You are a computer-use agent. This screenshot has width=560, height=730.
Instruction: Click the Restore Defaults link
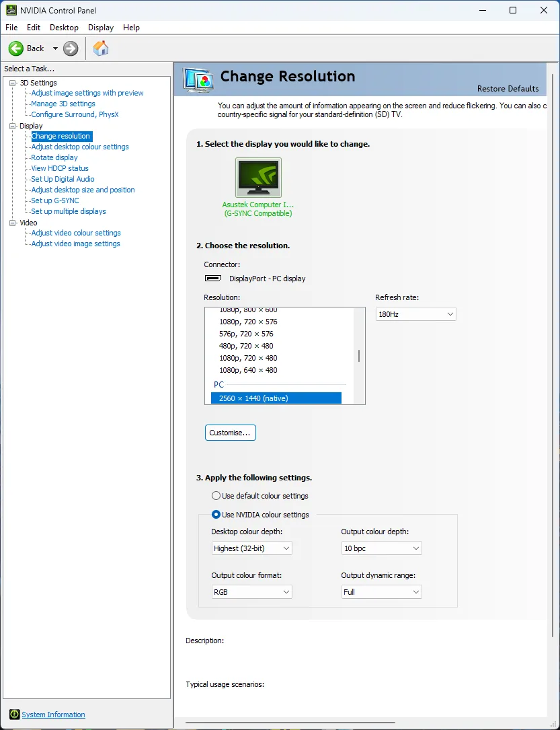508,89
